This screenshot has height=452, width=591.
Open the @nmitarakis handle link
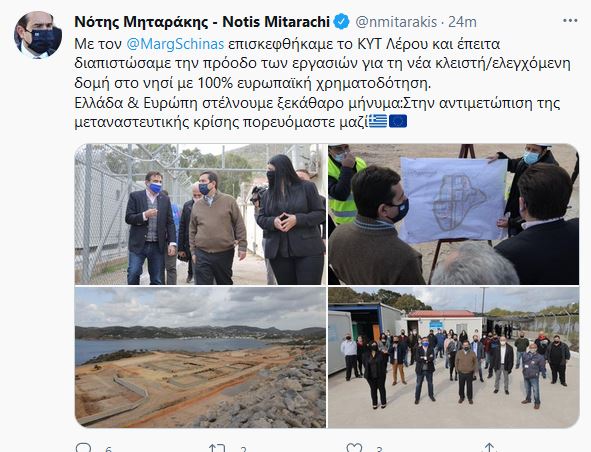[396, 22]
